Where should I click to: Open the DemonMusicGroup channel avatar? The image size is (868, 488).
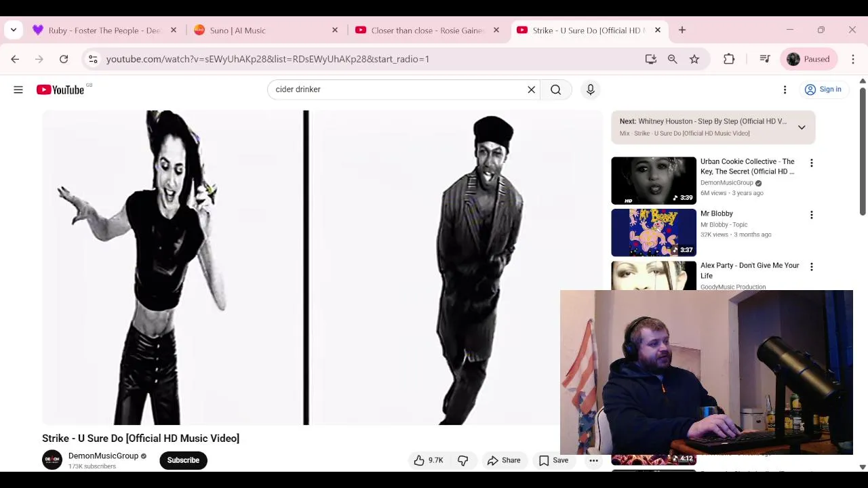pos(52,460)
